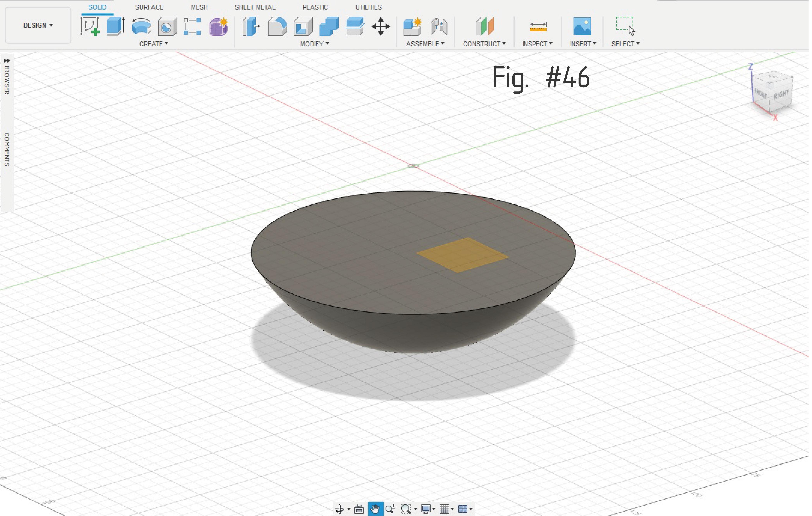
Task: Open the DESIGN workspace dropdown
Action: 38,25
